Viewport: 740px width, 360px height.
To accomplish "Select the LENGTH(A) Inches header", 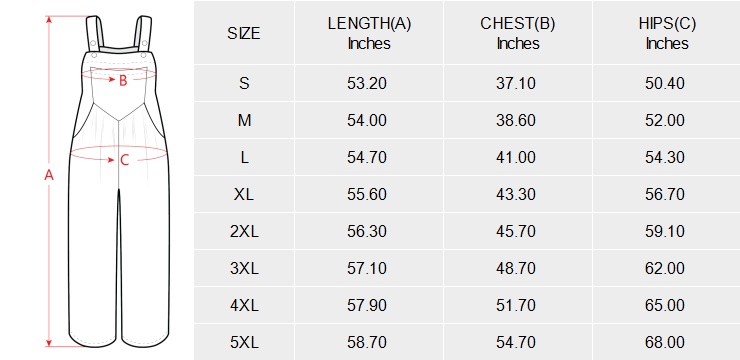I will click(x=369, y=33).
